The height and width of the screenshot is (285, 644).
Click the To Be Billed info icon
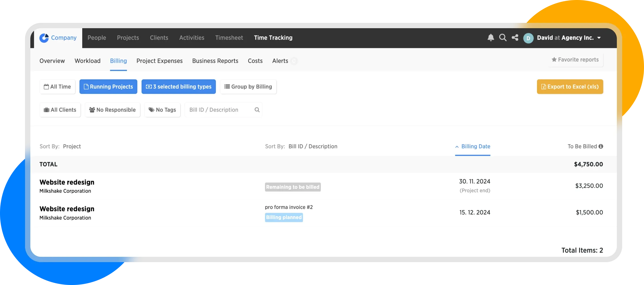point(601,146)
